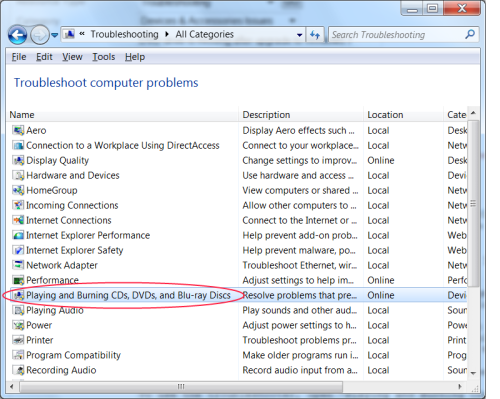Screen dimensions: 500x399
Task: Click 'Troubleshoot Ethernet, wir...' description
Action: coord(300,265)
